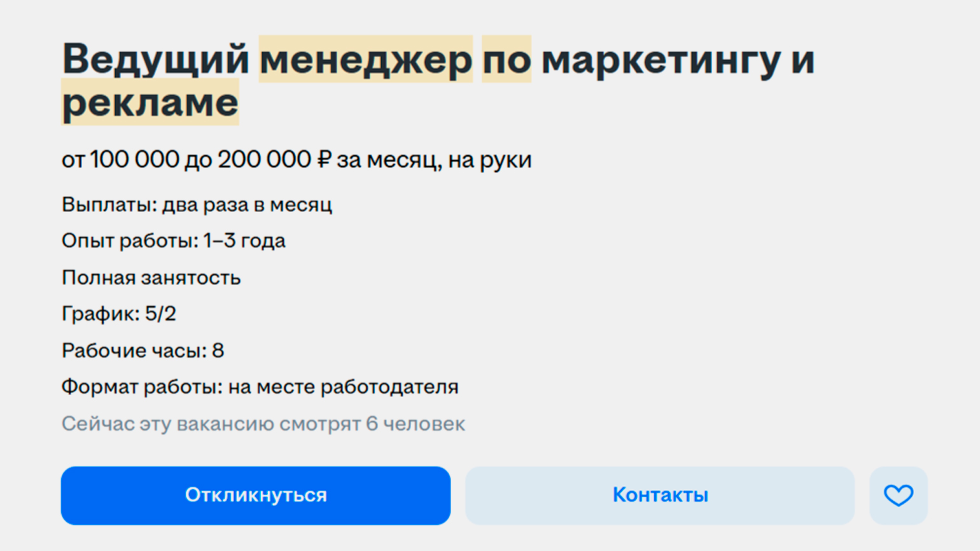The image size is (980, 551).
Task: Click the Рабочие часы: 8 line
Action: (143, 351)
